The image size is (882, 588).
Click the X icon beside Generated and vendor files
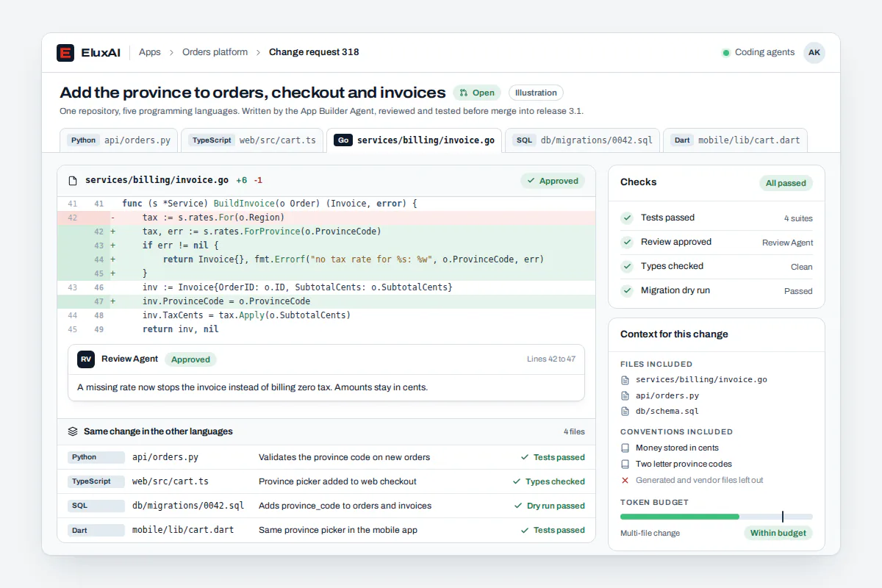point(625,480)
